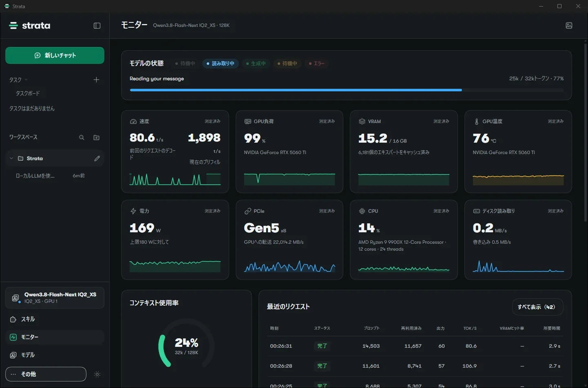The height and width of the screenshot is (388, 588).
Task: Open the image icon in the header
Action: 569,25
